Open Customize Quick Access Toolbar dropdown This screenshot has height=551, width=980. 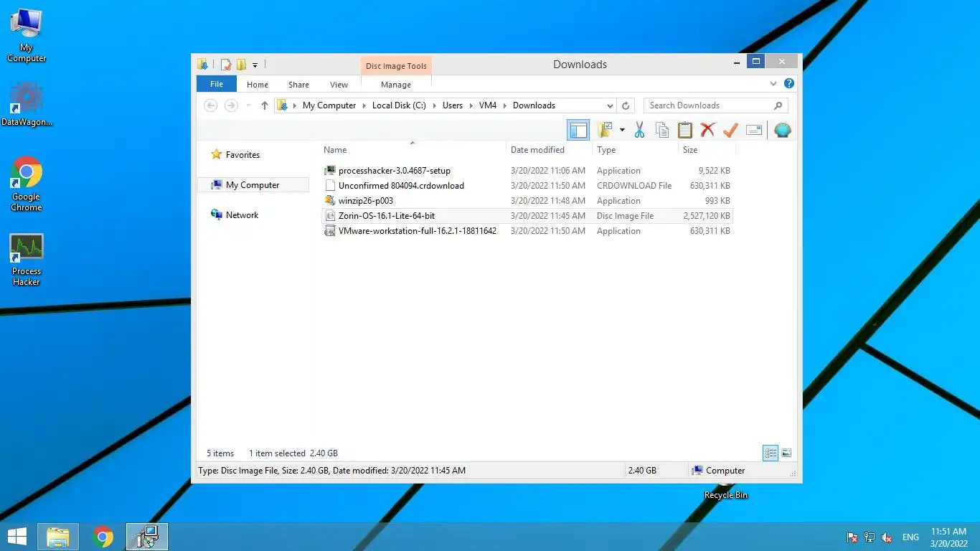pos(255,65)
